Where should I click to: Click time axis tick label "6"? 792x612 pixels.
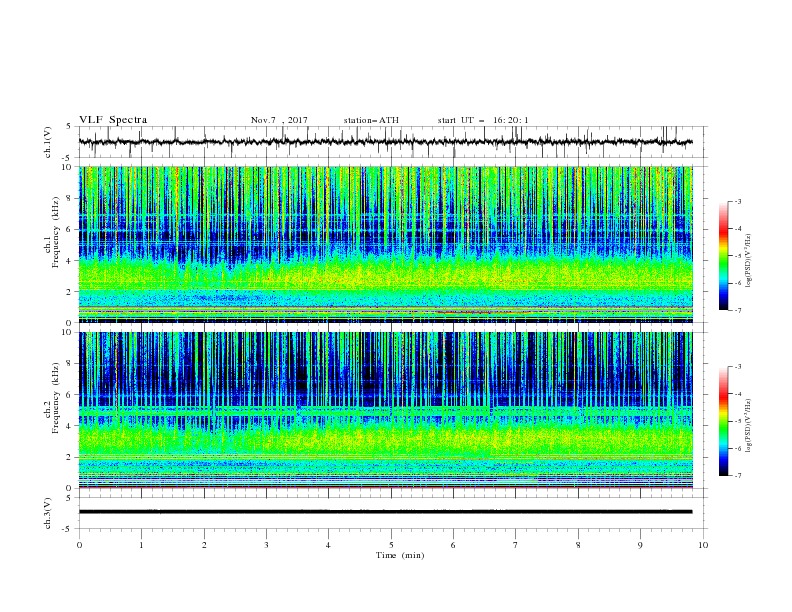pos(453,545)
